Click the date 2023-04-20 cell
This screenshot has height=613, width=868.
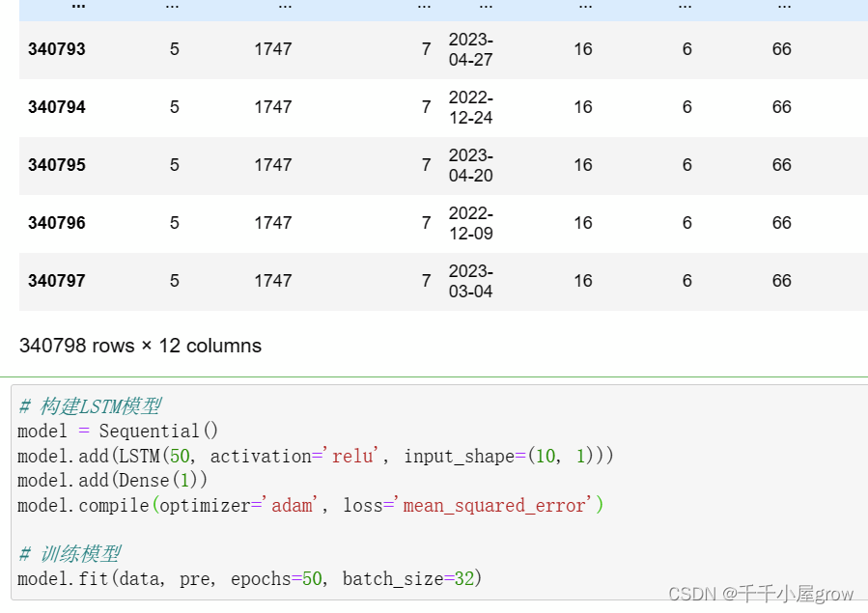click(470, 165)
